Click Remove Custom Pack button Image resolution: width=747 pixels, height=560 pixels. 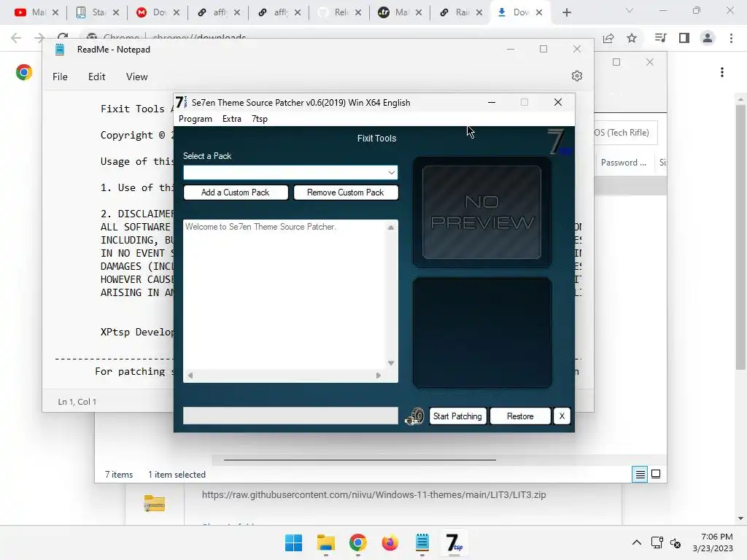345,192
